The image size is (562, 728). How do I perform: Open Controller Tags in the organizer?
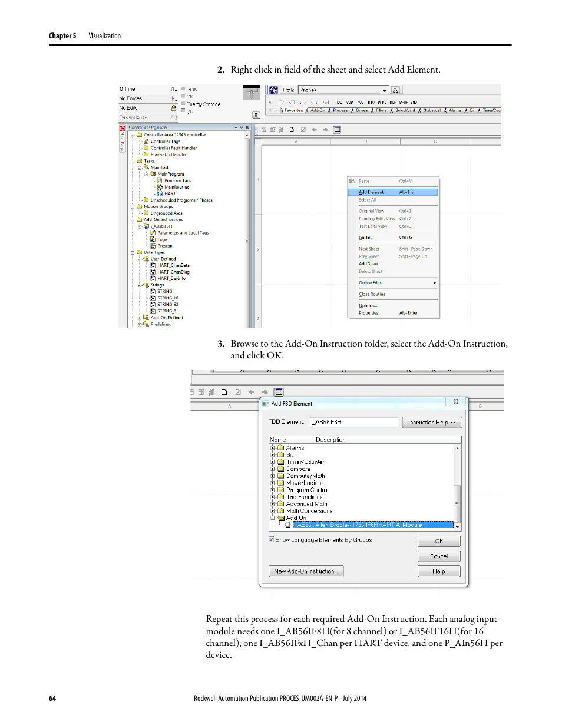tap(165, 141)
